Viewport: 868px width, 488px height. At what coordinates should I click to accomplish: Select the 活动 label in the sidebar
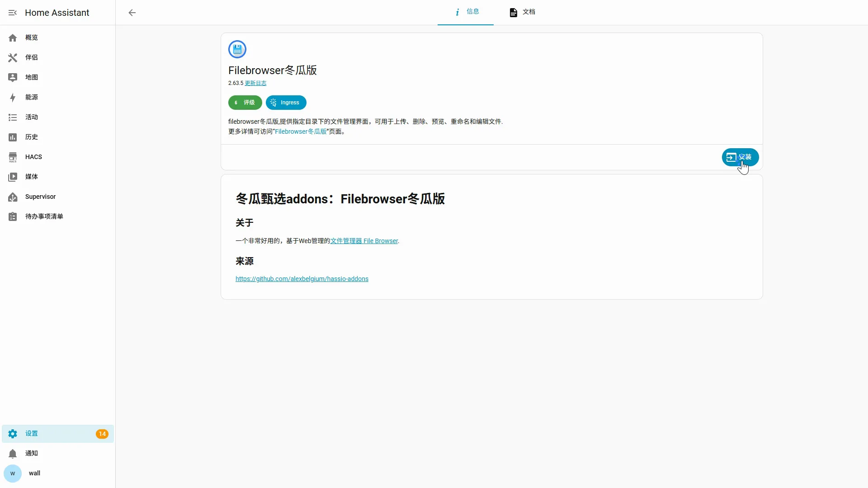[x=32, y=117]
